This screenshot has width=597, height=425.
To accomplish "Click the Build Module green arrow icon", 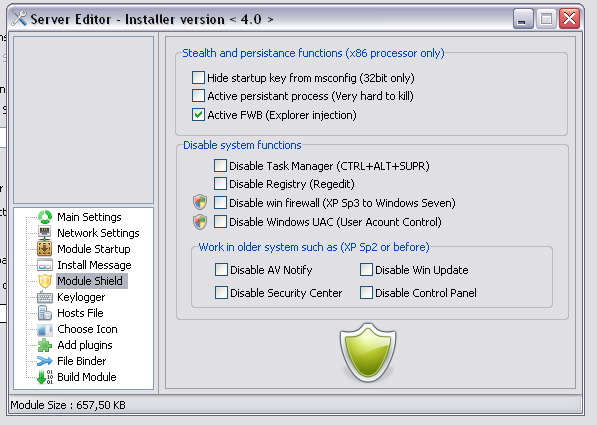I will (45, 377).
